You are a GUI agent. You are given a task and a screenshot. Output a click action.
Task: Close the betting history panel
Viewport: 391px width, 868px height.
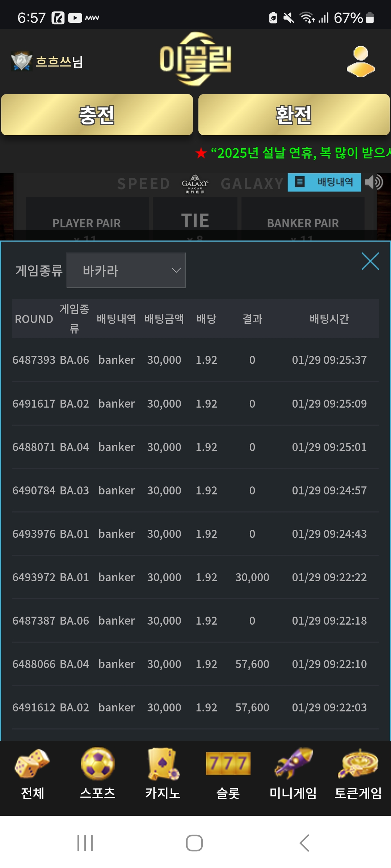click(x=370, y=261)
